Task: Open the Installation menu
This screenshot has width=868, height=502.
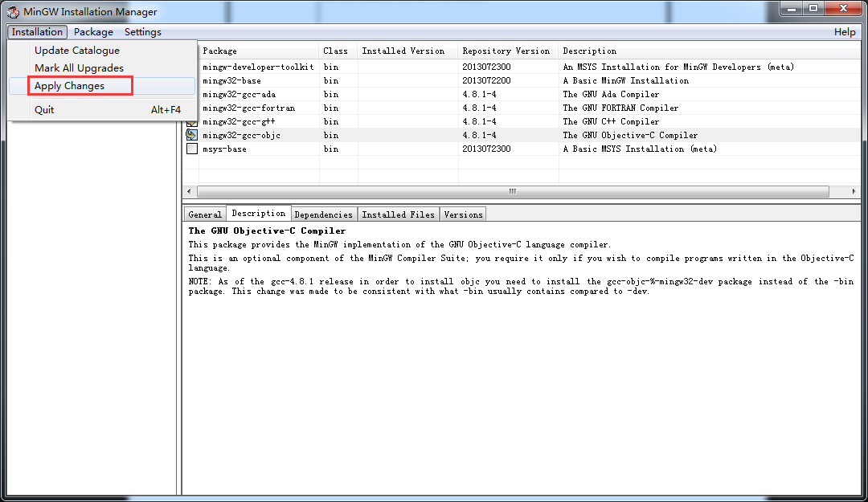Action: pyautogui.click(x=38, y=32)
